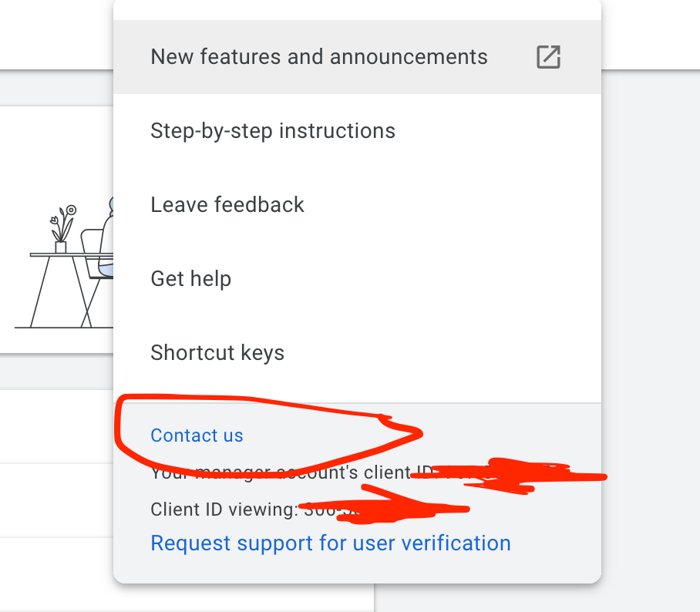Open Request support for user verification
Screen dimensions: 700x612
[331, 543]
